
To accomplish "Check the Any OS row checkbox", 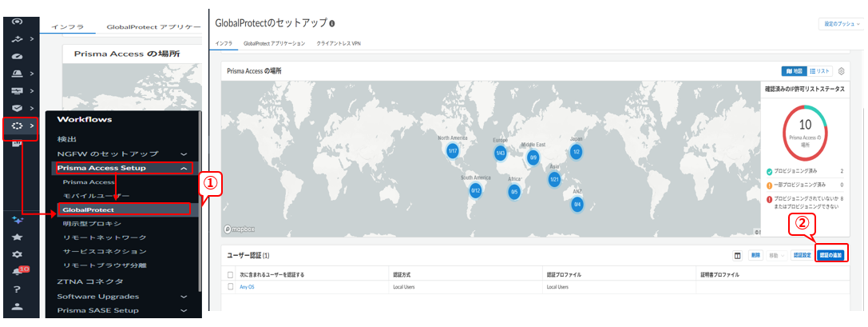I will tap(231, 286).
